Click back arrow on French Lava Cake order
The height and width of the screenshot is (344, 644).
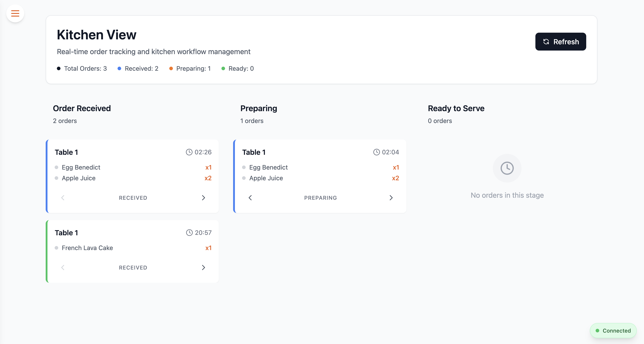coord(63,267)
